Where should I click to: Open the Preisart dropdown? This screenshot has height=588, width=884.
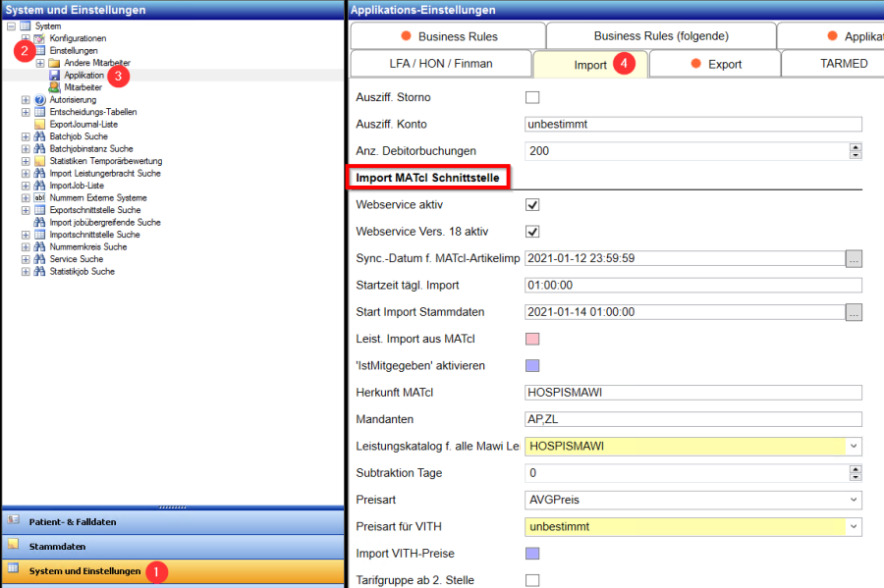[x=854, y=500]
